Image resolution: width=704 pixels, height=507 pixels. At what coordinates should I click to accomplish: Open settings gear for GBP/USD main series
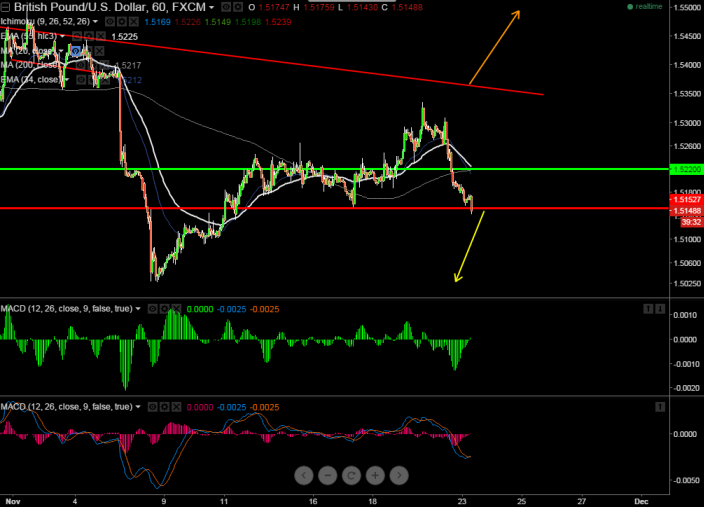pyautogui.click(x=238, y=7)
